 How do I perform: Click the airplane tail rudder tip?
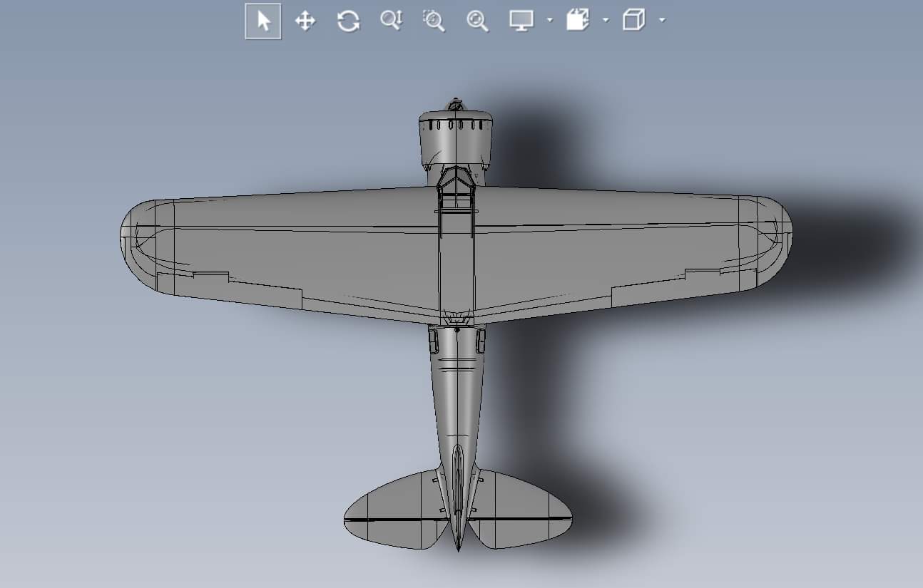458,544
